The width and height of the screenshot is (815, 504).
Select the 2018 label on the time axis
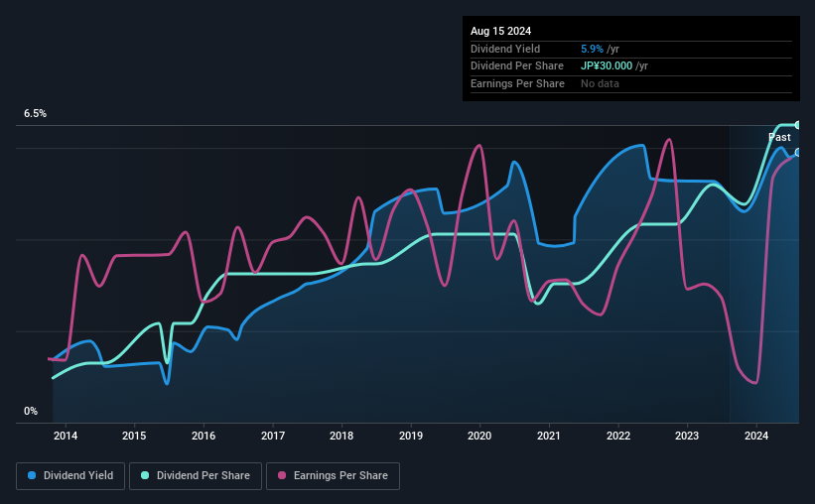point(341,436)
